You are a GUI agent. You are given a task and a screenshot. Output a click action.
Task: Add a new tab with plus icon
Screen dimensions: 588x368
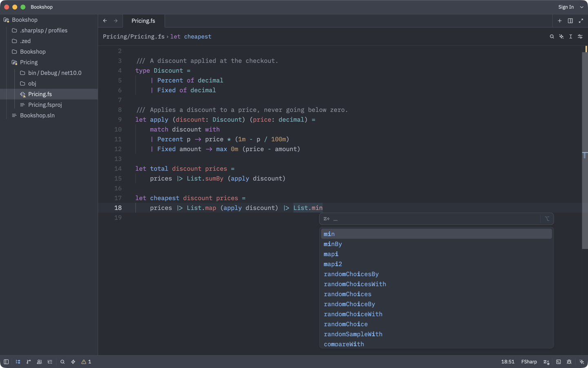point(560,21)
